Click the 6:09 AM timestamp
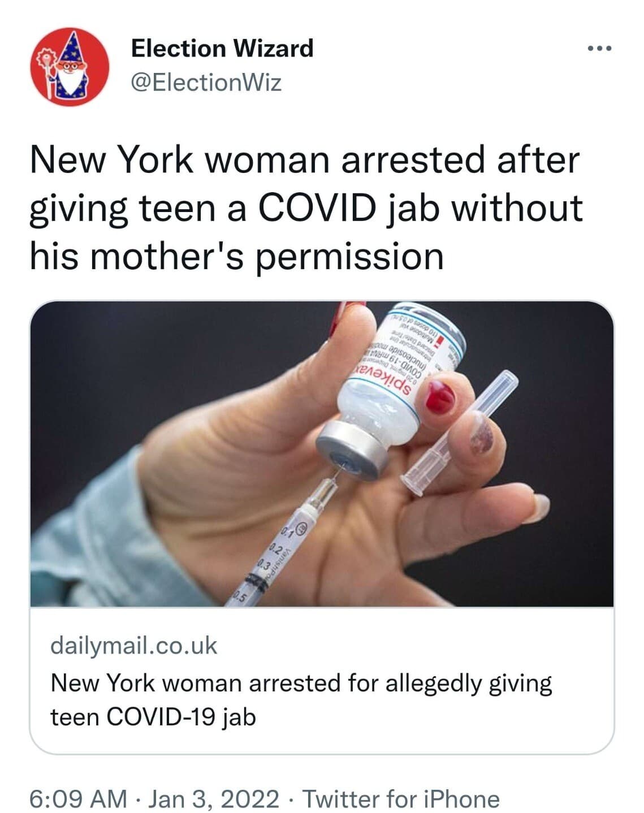The image size is (644, 813). click(79, 799)
